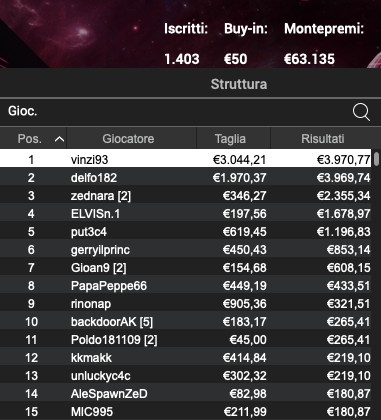Open the Struttura tab
This screenshot has height=420, width=381.
(239, 84)
